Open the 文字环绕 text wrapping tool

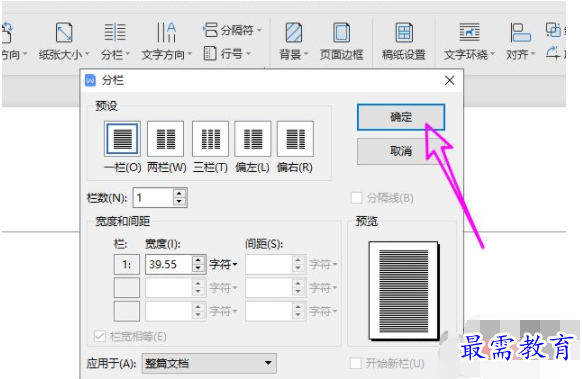[469, 41]
